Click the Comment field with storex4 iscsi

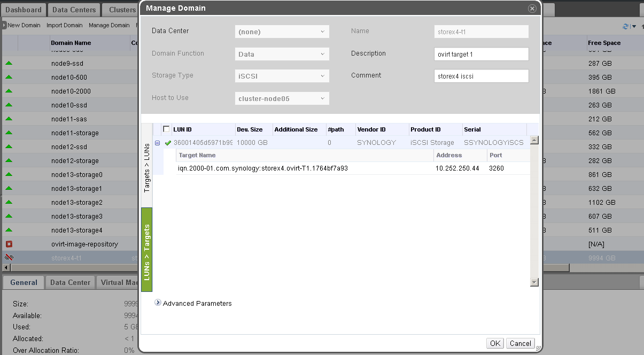[482, 76]
